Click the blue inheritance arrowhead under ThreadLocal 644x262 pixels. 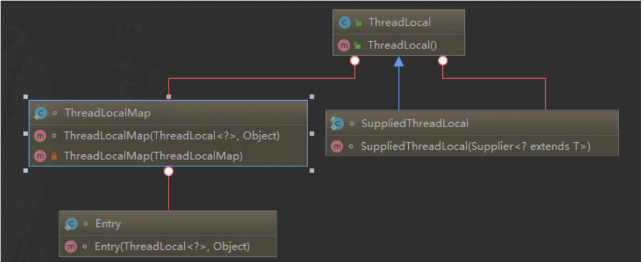pos(399,61)
